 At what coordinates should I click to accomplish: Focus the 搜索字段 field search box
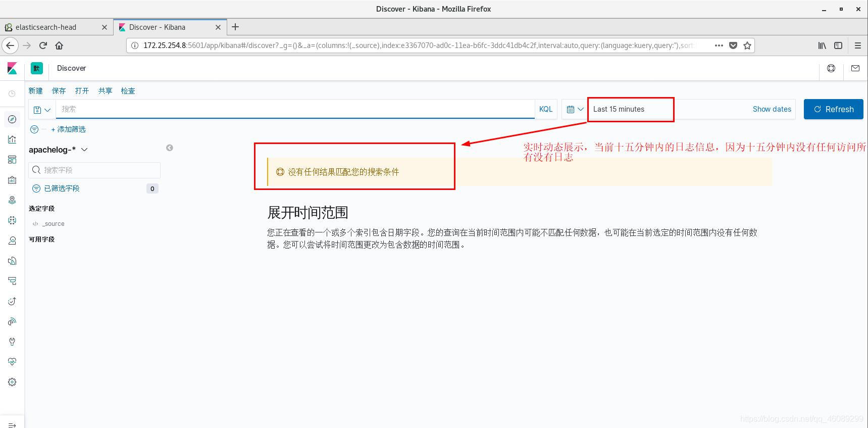click(94, 170)
